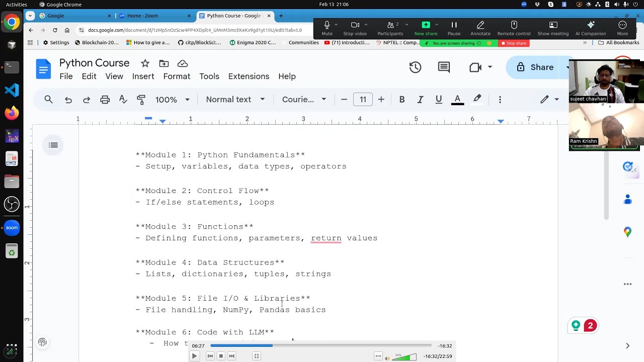This screenshot has height=362, width=644.
Task: Open the OBS Studio dock icon
Action: pos(12,204)
